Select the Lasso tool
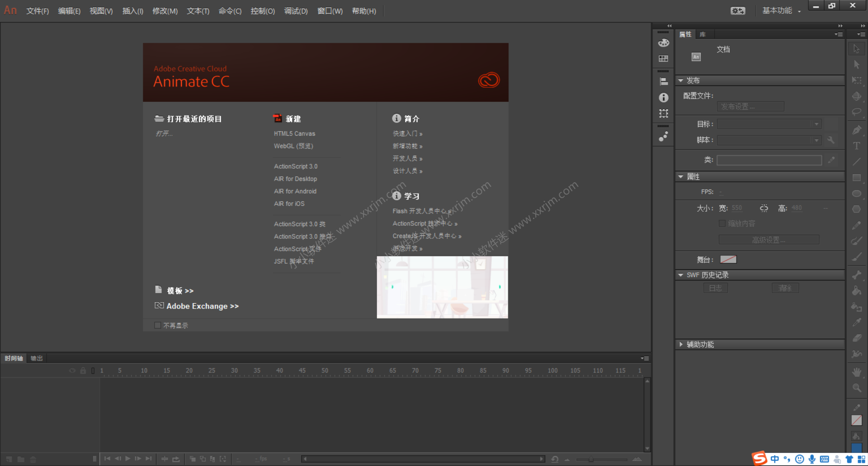868x466 pixels. [x=856, y=112]
